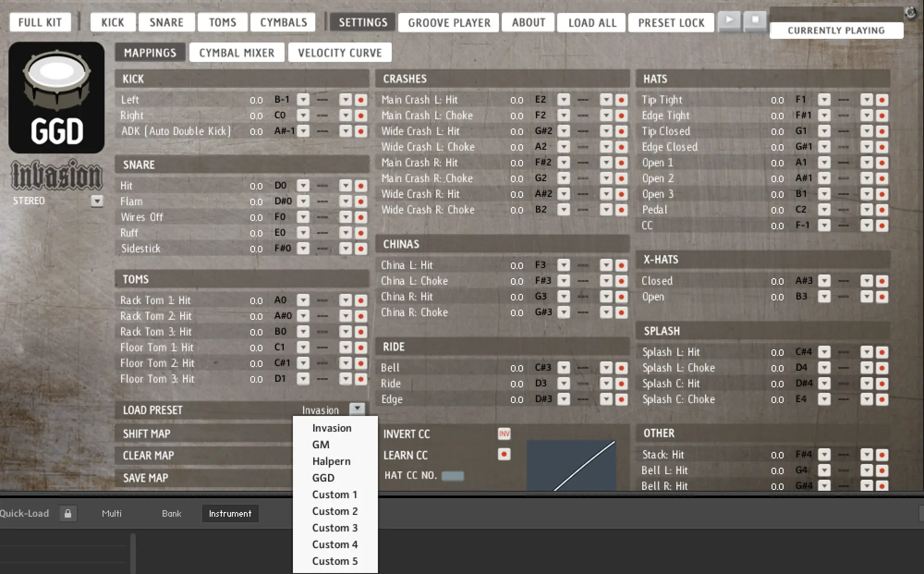Click MIDI learn red dot for Rack Tom 1 Hit
Image resolution: width=924 pixels, height=574 pixels.
361,300
